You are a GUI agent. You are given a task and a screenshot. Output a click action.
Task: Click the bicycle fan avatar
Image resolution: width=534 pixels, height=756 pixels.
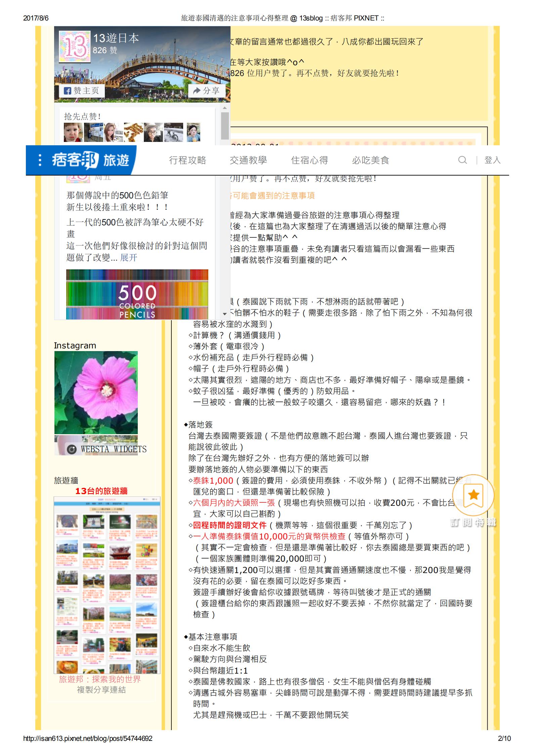click(173, 132)
